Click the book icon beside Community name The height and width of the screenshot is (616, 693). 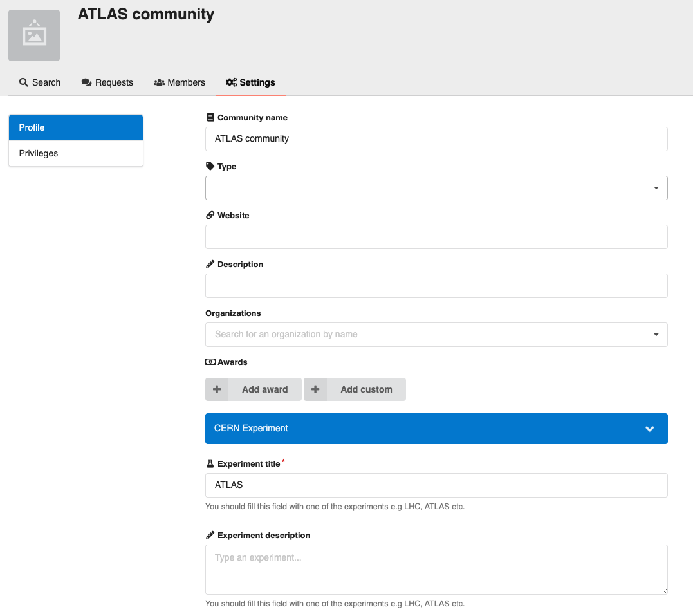click(x=210, y=117)
